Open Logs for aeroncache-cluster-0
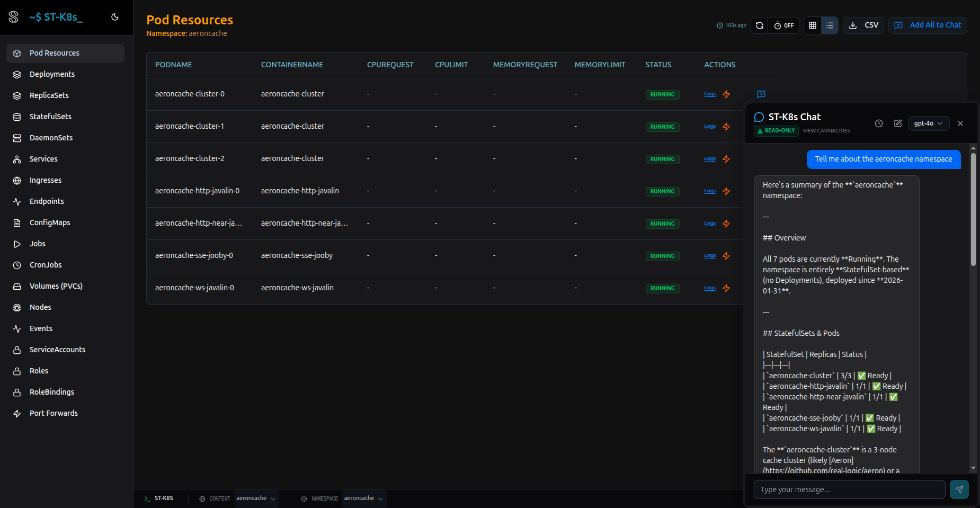980x508 pixels. click(x=710, y=94)
